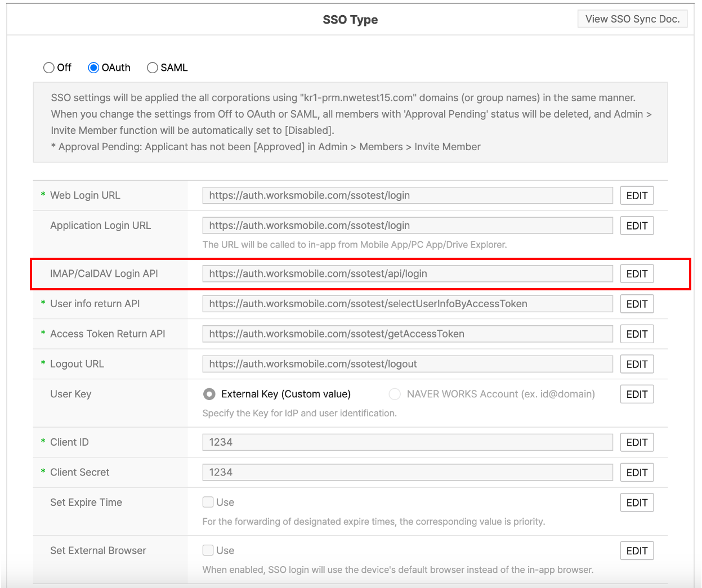Click EDIT for Set External Browser
Screen dimensions: 702x588
(x=637, y=551)
